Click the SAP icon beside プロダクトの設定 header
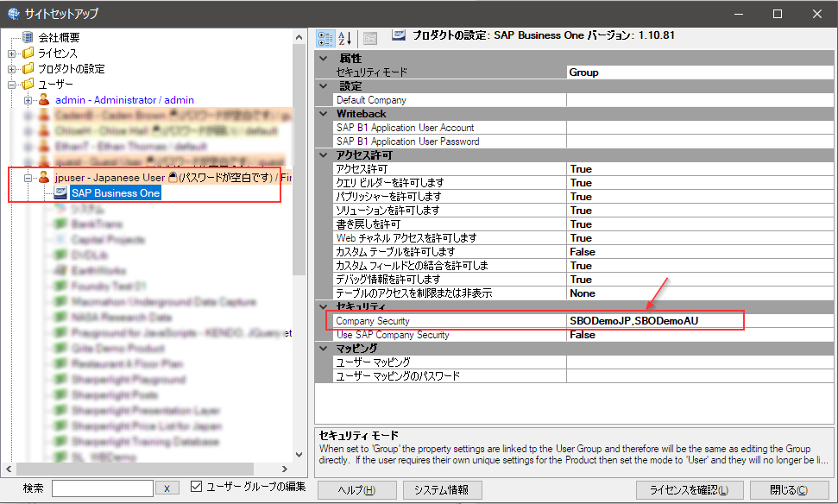Viewport: 838px width, 504px height. pos(399,35)
